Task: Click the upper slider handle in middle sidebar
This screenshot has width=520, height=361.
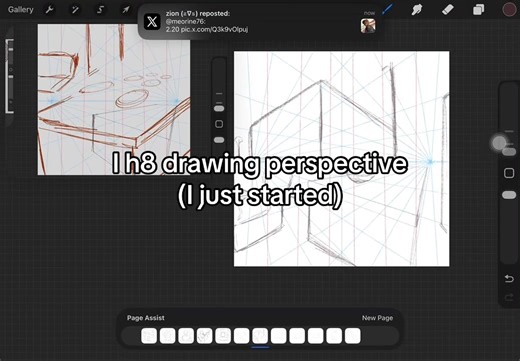Action: tap(219, 109)
